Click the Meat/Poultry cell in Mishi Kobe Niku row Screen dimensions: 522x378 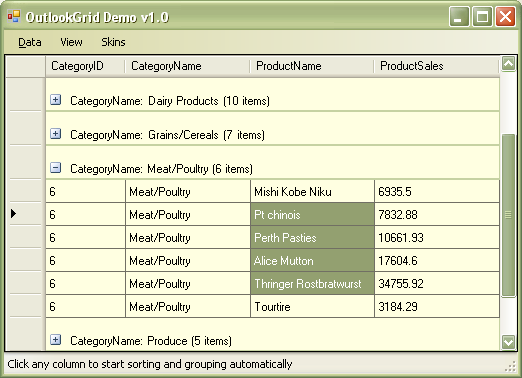188,192
